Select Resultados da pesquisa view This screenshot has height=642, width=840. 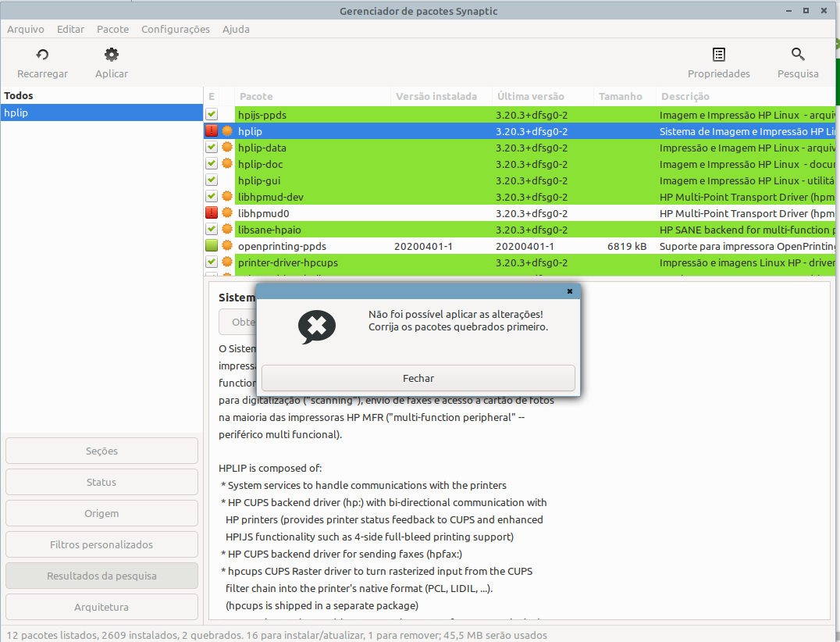[x=101, y=576]
